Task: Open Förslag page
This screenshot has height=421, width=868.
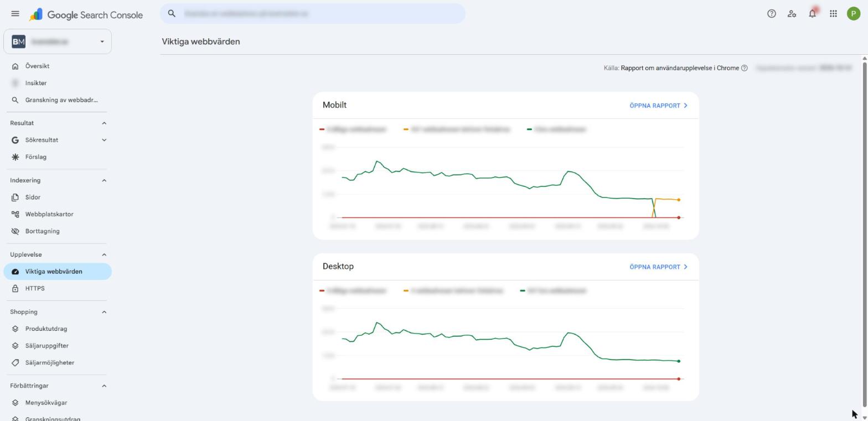Action: pyautogui.click(x=58, y=157)
